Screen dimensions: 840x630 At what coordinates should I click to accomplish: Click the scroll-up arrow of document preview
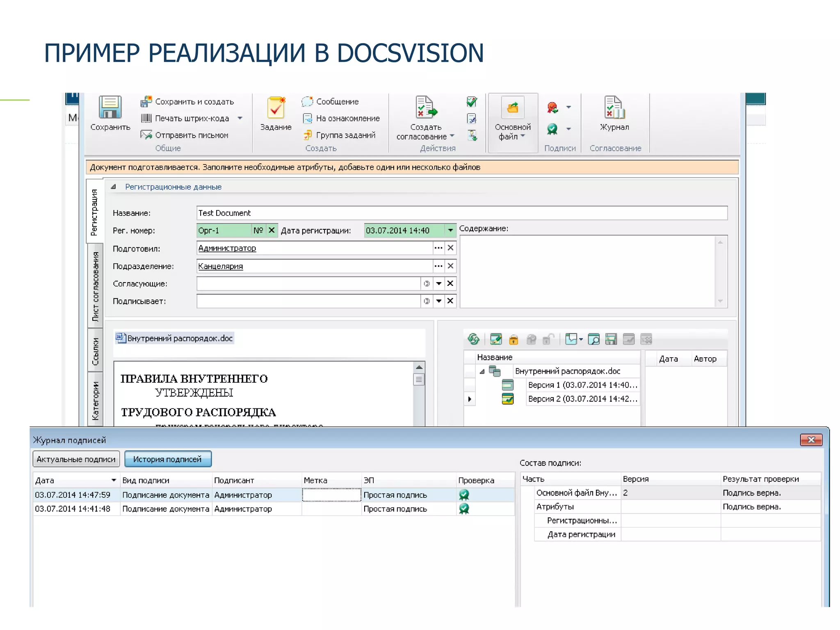[x=419, y=367]
